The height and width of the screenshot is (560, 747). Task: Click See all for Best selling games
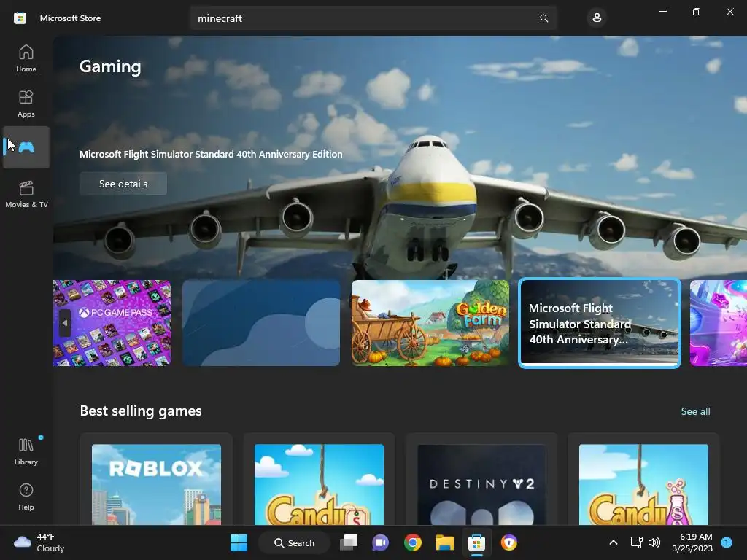tap(695, 411)
